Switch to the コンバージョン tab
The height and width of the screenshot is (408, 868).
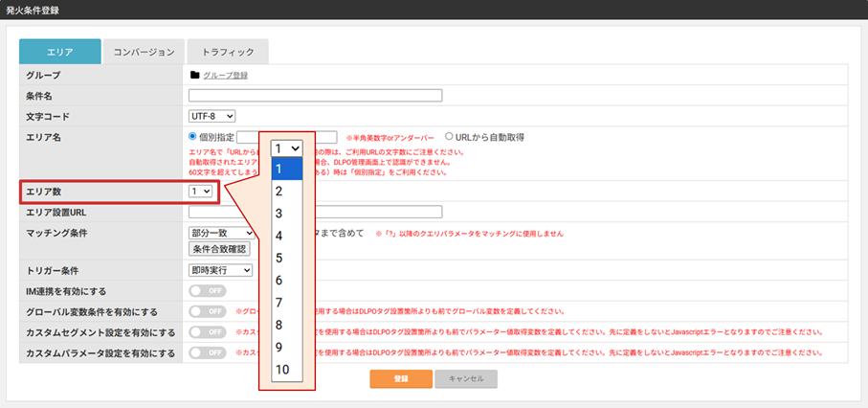click(x=144, y=52)
